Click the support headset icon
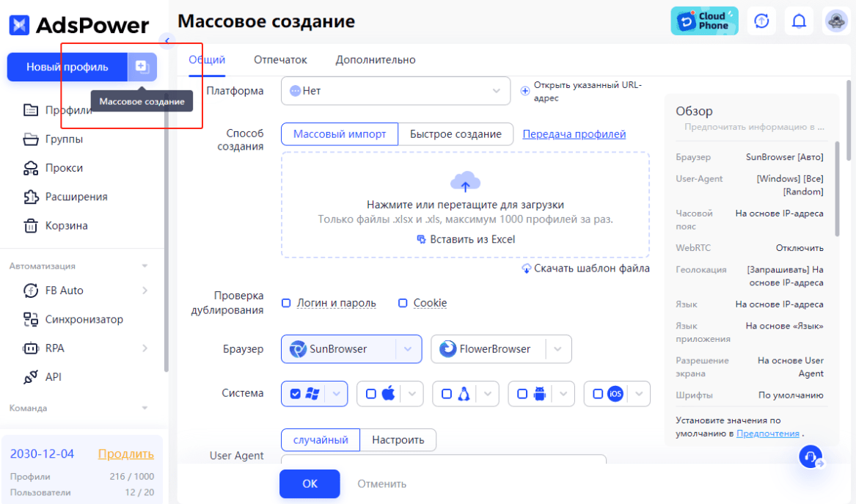This screenshot has width=856, height=504. (811, 456)
